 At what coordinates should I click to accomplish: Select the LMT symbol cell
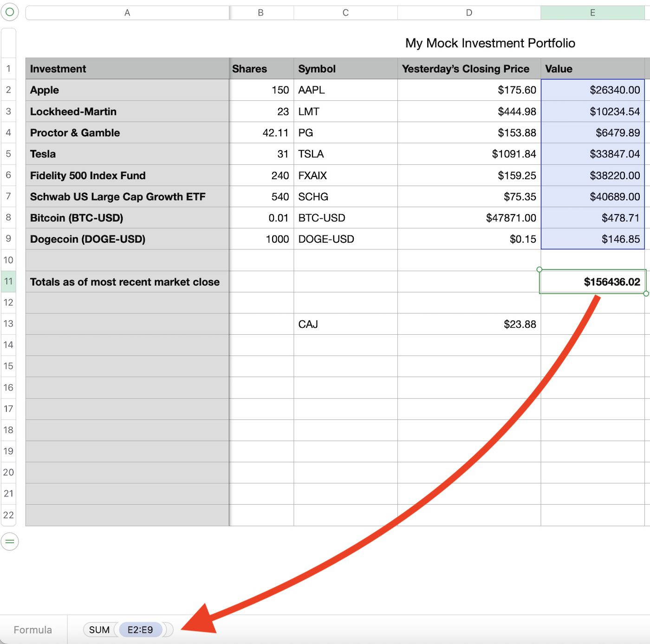(x=346, y=111)
